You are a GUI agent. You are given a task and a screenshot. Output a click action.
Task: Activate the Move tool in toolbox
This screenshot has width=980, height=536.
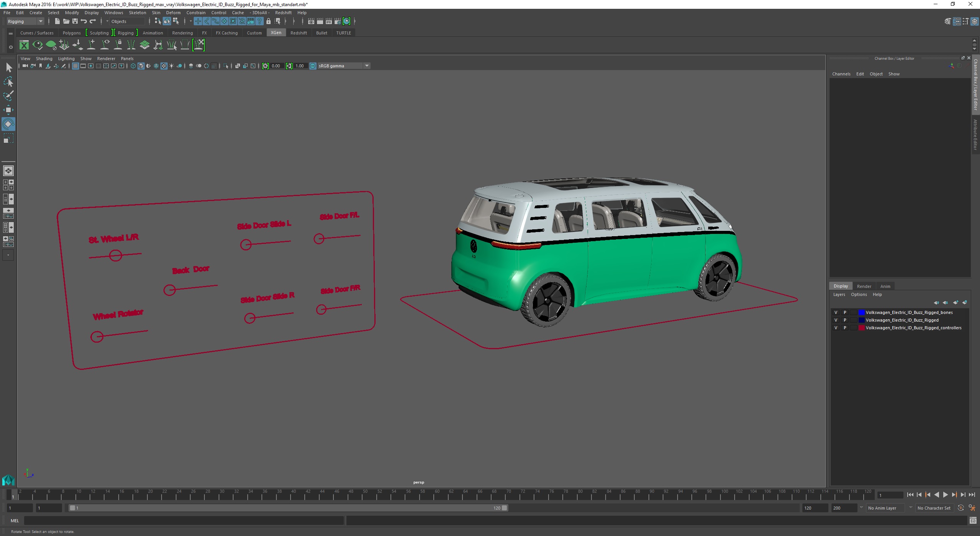point(8,110)
